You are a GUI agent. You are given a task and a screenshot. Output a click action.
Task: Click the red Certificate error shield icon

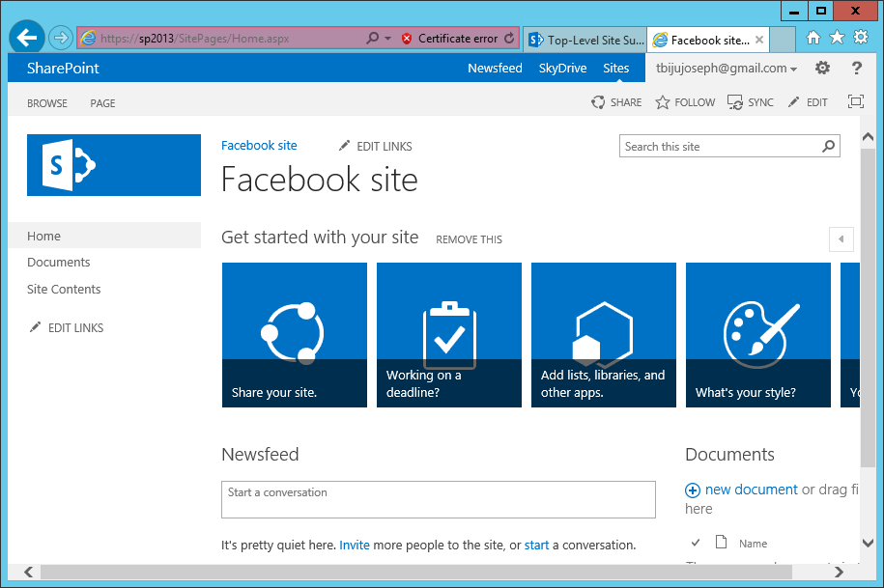point(407,39)
